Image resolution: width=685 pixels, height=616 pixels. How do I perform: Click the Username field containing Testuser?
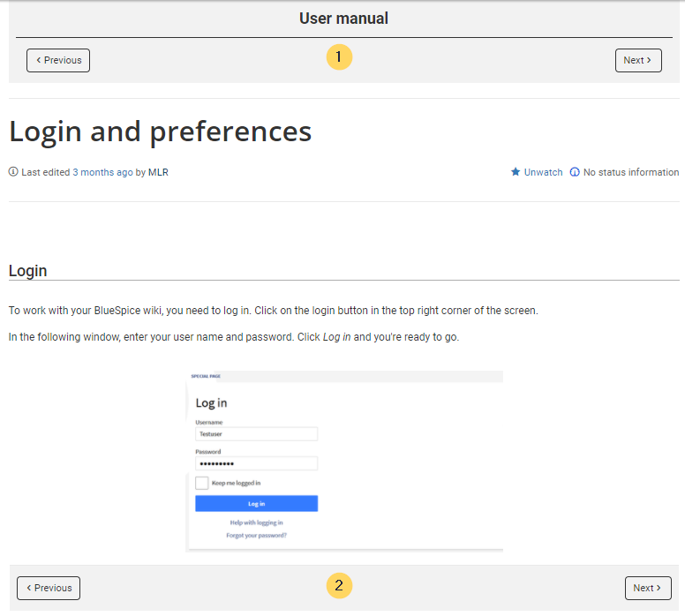coord(257,434)
